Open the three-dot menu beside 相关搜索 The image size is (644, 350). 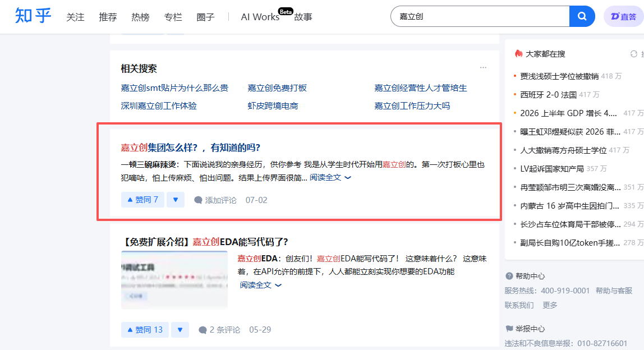[483, 67]
